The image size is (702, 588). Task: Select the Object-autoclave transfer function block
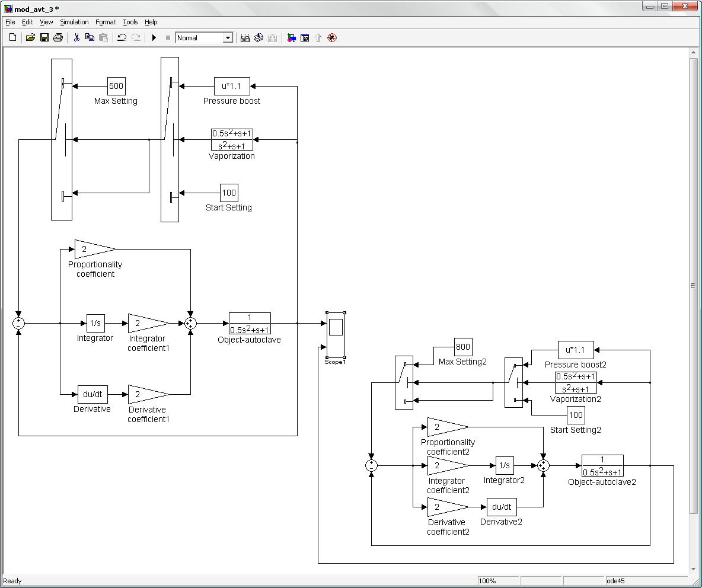(x=250, y=324)
